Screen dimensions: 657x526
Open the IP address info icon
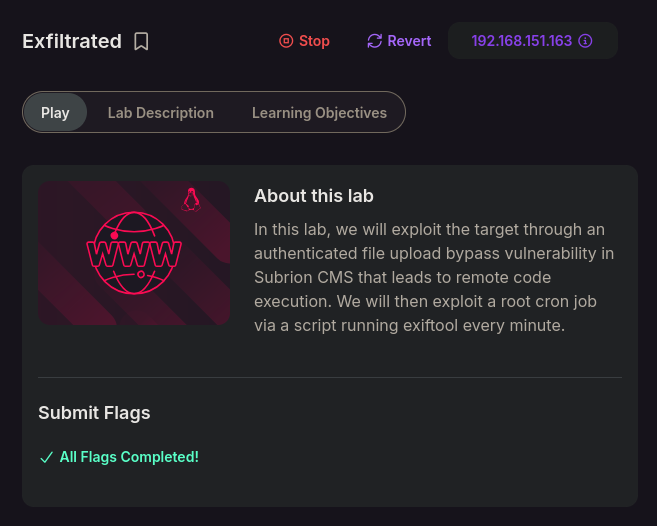click(x=586, y=41)
